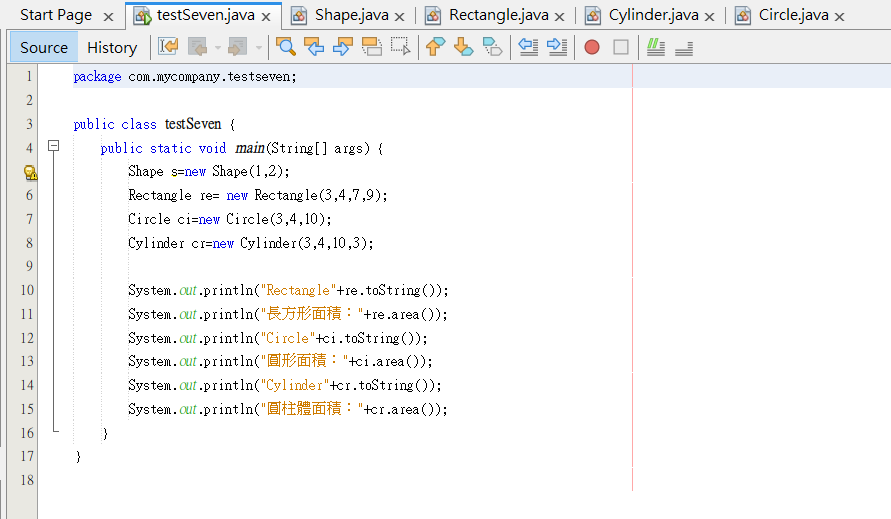The image size is (891, 519).
Task: Toggle Highlight Search icon
Action: tap(372, 47)
